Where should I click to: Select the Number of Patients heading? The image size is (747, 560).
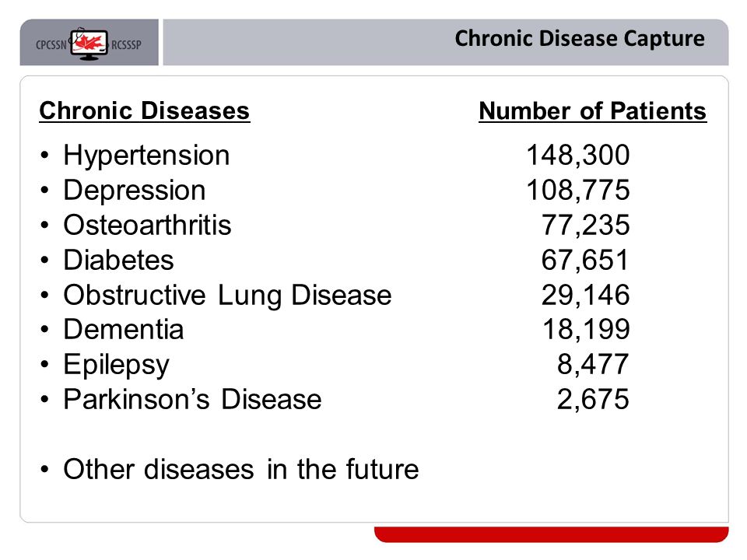coord(592,111)
